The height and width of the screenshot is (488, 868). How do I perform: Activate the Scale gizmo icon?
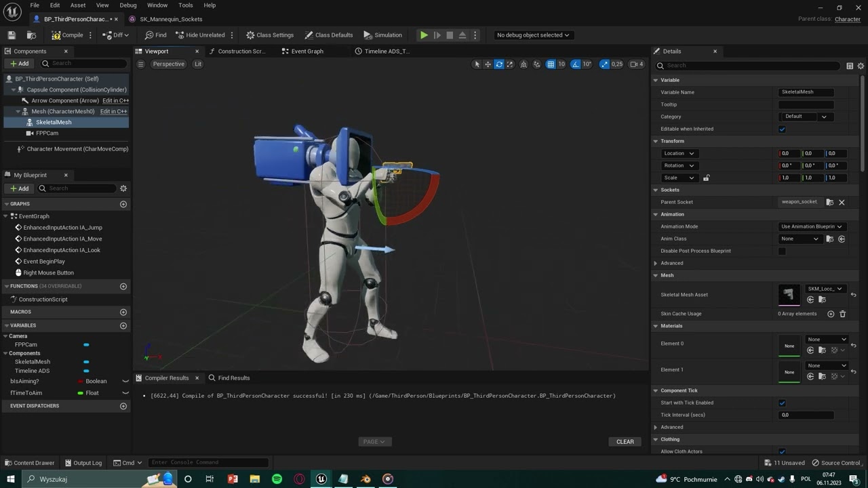click(x=510, y=64)
